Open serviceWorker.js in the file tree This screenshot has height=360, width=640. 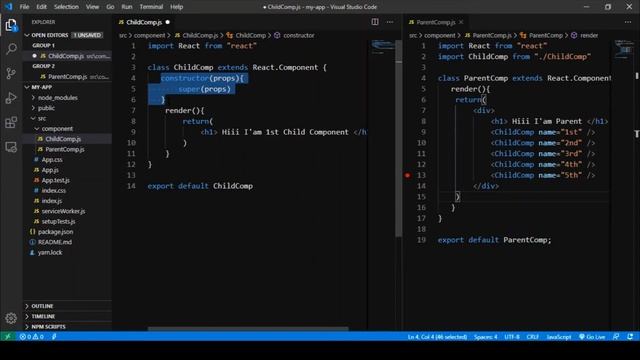point(67,211)
